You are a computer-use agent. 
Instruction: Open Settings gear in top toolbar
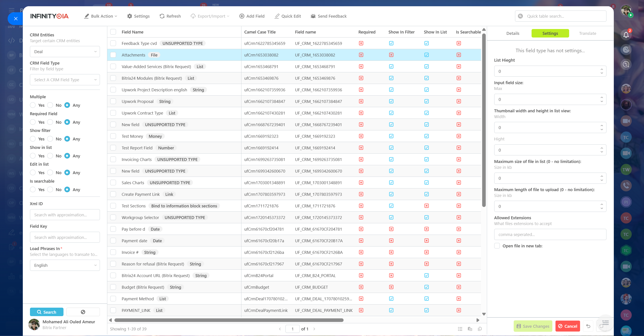point(129,16)
